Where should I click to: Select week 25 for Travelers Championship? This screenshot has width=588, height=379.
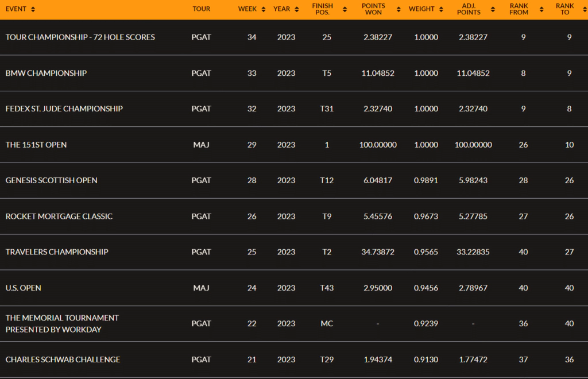(x=252, y=252)
